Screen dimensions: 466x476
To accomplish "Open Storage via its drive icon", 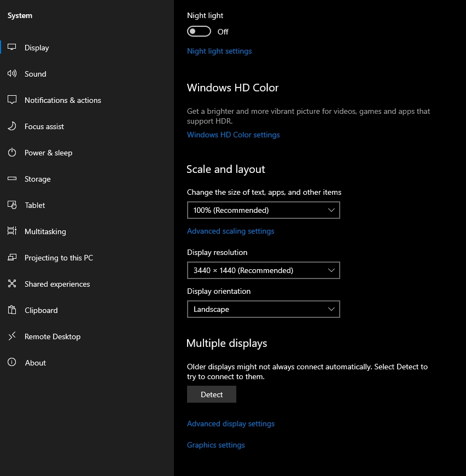I will [x=12, y=179].
